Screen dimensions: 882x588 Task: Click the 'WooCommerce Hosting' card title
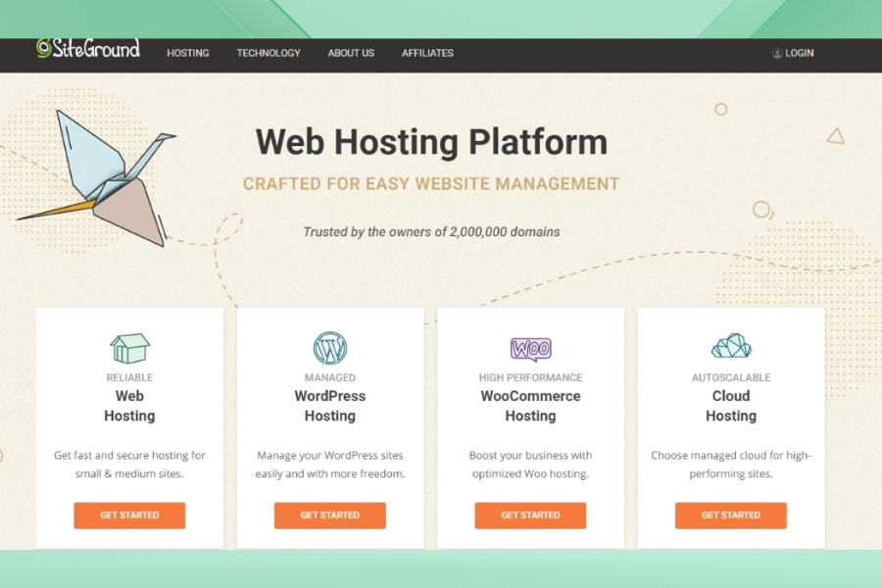tap(530, 406)
